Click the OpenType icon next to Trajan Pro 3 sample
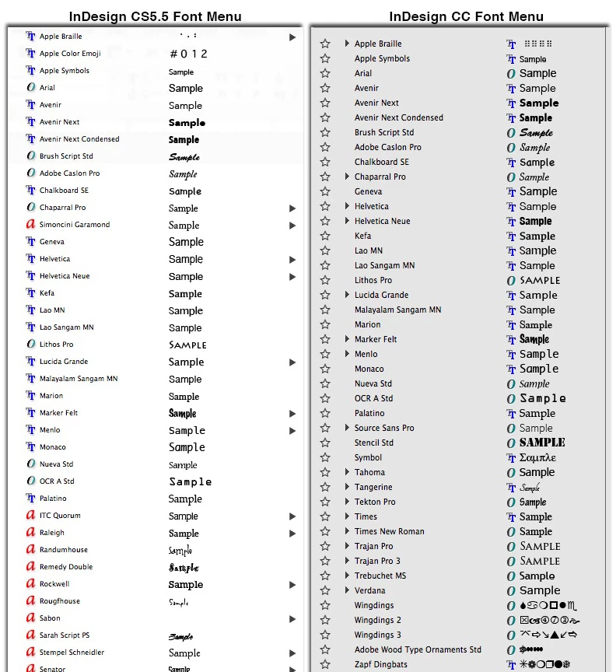616x672 pixels. coord(511,561)
